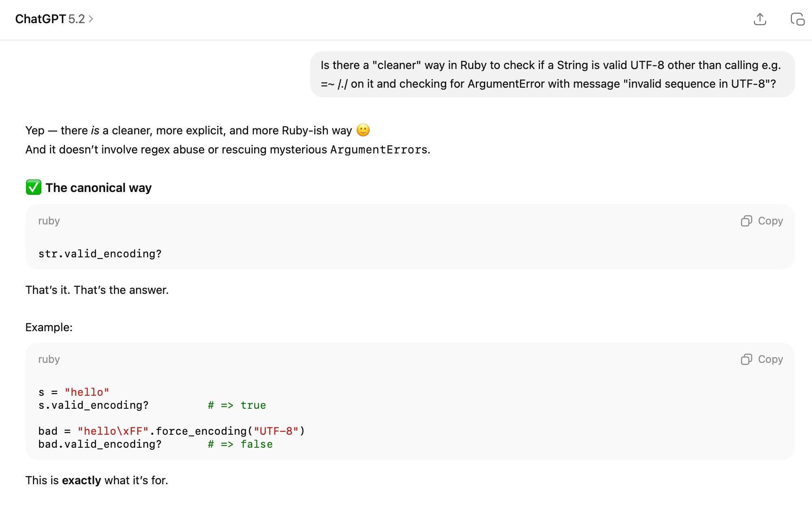Image resolution: width=812 pixels, height=509 pixels.
Task: Click the copy icon on the example code block
Action: click(746, 359)
